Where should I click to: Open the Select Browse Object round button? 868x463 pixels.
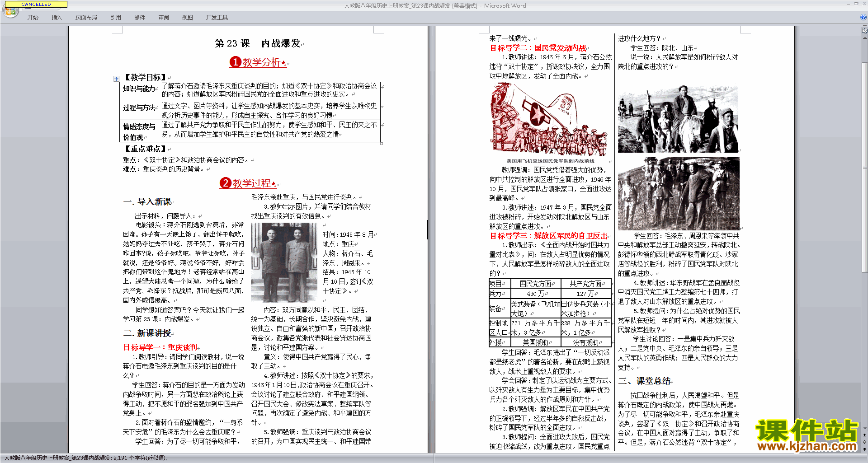click(865, 442)
